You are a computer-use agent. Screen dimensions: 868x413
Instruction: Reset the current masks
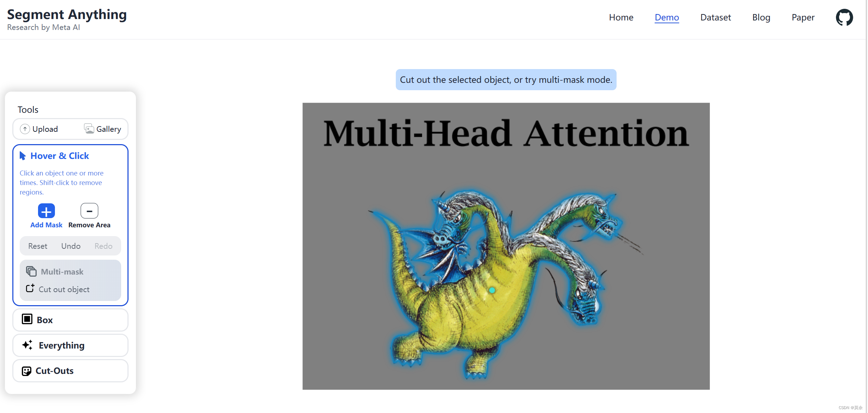(x=38, y=246)
